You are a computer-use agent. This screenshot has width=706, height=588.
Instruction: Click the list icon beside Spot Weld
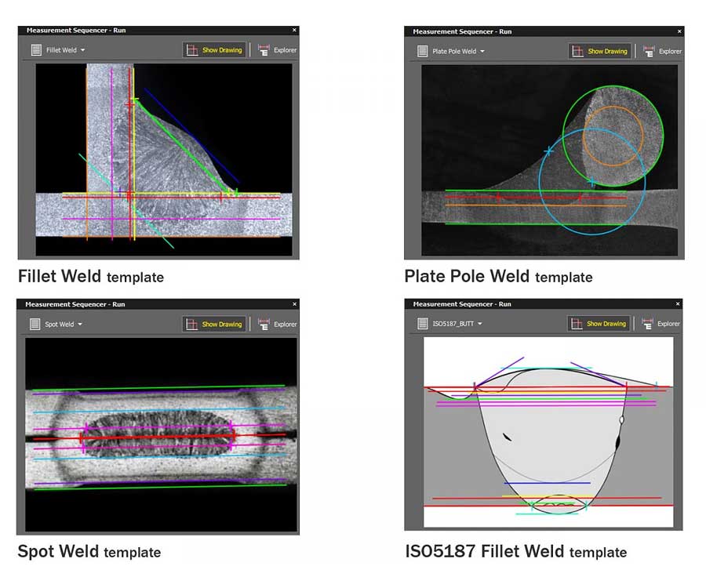pos(34,324)
